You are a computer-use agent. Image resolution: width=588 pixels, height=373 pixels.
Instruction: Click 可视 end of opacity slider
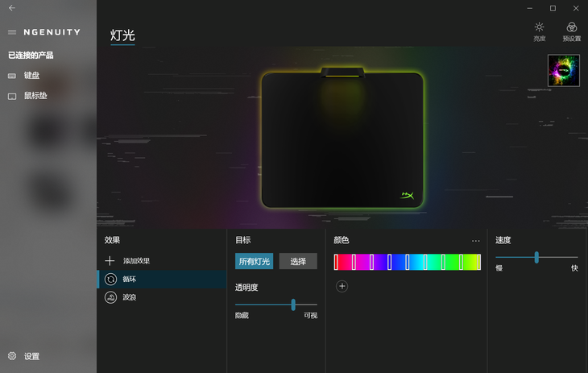(x=310, y=316)
